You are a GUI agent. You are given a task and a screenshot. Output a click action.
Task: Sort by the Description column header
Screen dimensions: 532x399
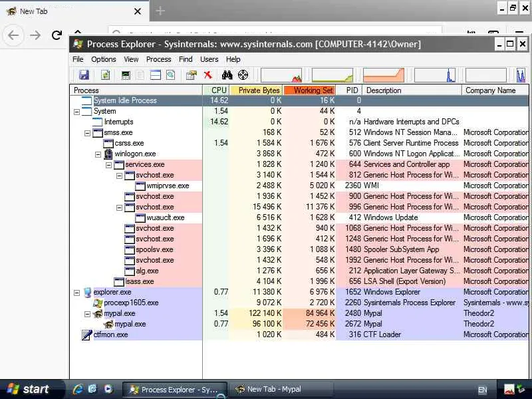pyautogui.click(x=412, y=90)
